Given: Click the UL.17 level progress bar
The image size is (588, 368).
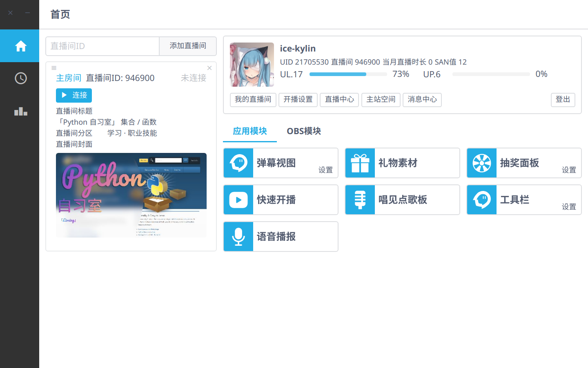Looking at the screenshot, I should click(x=348, y=74).
